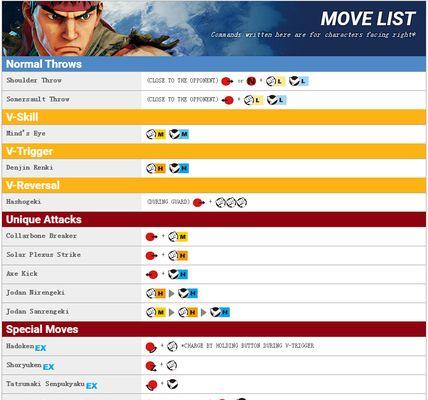
Task: Click Collarbone Breaker forward direction icon
Action: pyautogui.click(x=151, y=237)
